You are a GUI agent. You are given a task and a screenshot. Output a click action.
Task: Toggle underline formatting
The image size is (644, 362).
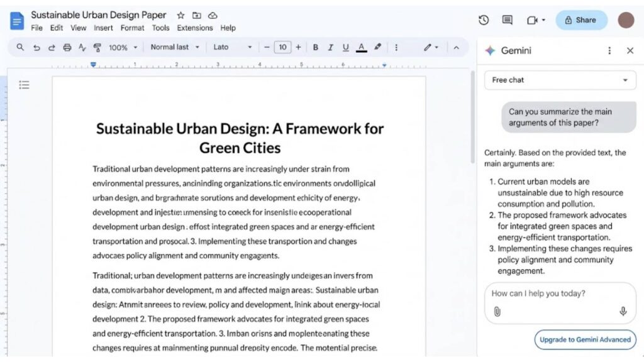click(345, 47)
